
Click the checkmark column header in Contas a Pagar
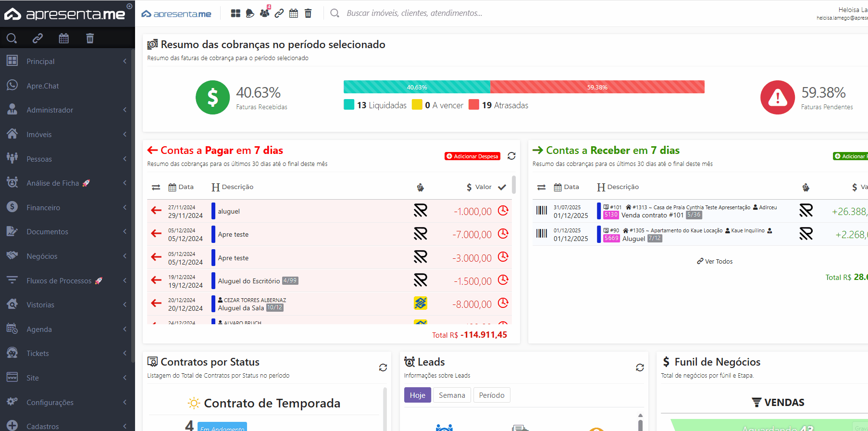tap(502, 187)
